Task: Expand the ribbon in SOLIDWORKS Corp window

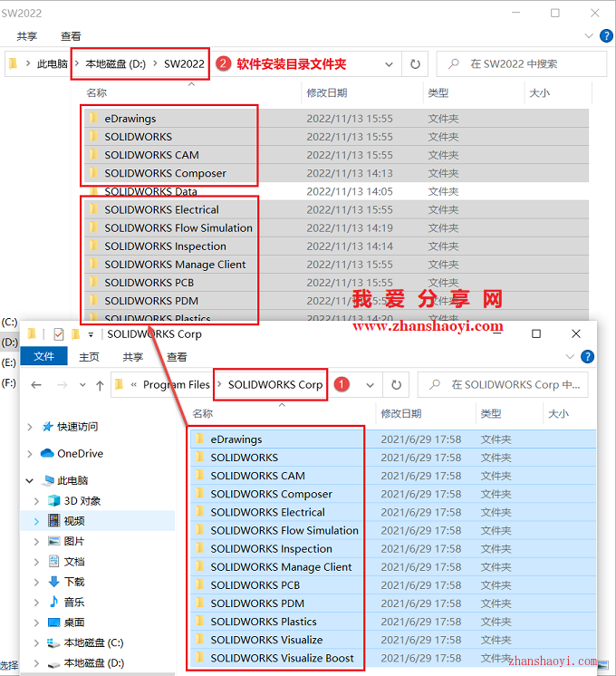Action: (x=570, y=356)
